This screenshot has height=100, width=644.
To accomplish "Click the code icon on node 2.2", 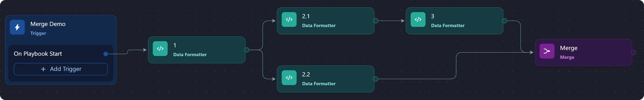I will (289, 78).
